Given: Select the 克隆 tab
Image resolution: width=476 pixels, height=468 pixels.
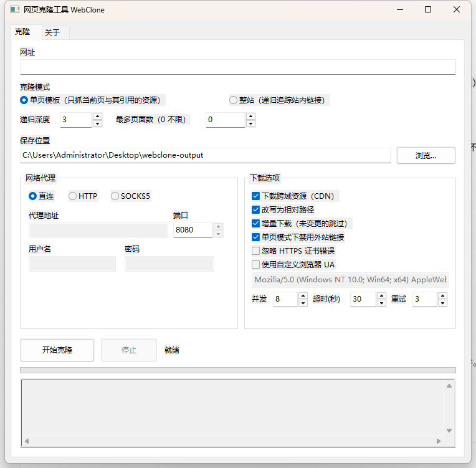Looking at the screenshot, I should [x=26, y=32].
